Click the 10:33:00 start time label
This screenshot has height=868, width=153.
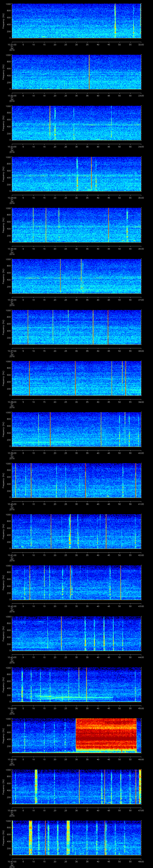coord(12,146)
